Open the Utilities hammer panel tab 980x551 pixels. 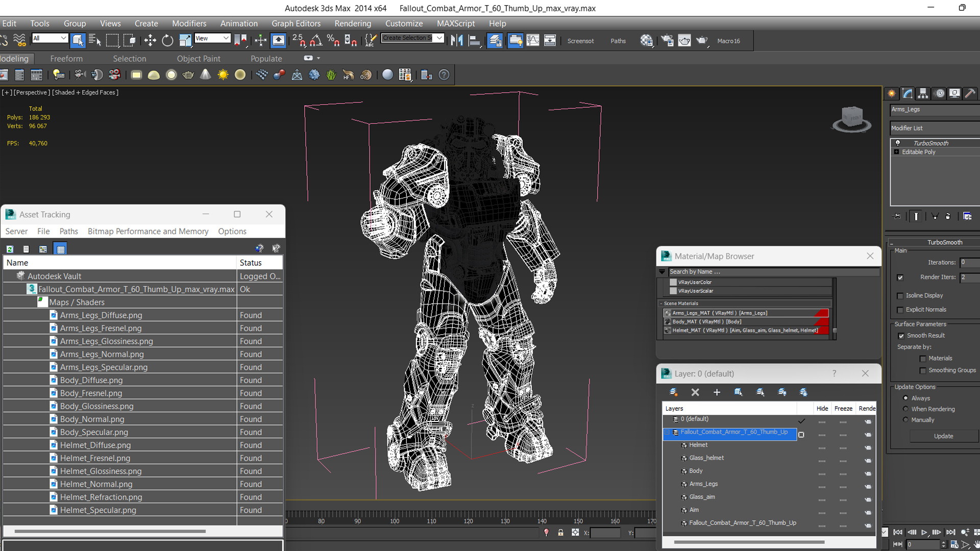(970, 93)
